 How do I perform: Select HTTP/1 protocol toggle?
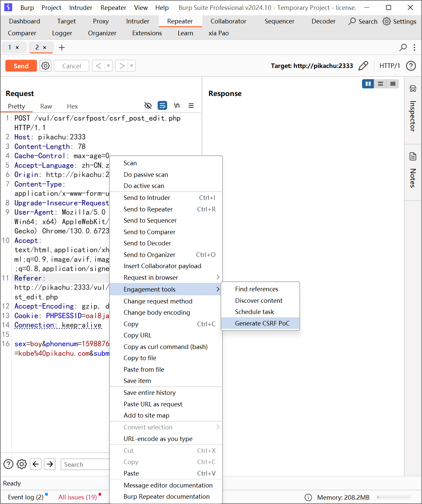(x=390, y=66)
